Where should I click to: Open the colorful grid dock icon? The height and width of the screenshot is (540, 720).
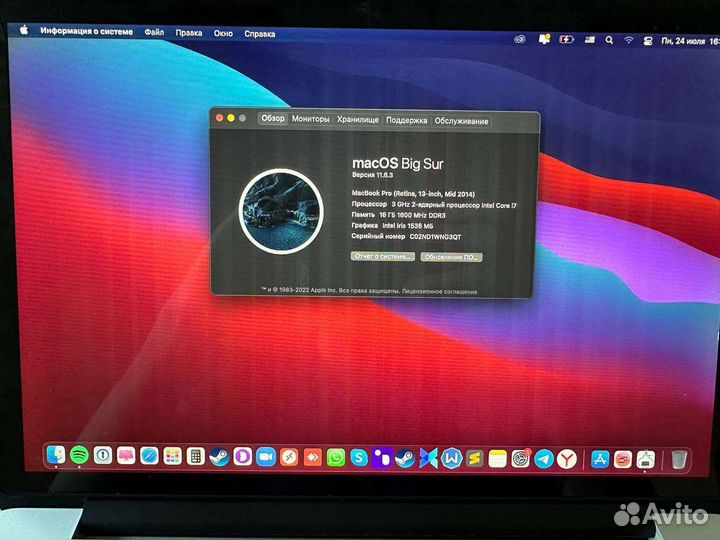(173, 456)
